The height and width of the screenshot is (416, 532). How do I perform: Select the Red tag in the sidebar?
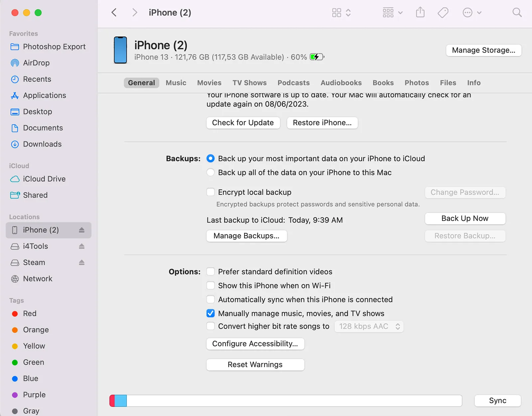pos(30,313)
